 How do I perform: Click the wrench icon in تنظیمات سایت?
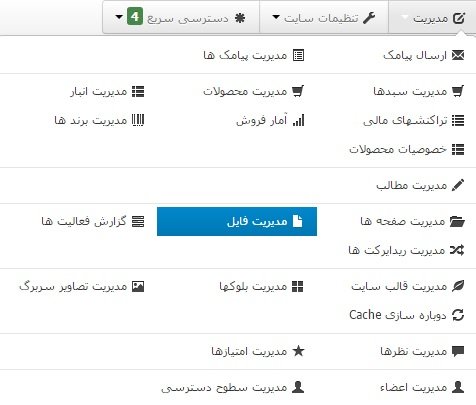click(x=369, y=18)
